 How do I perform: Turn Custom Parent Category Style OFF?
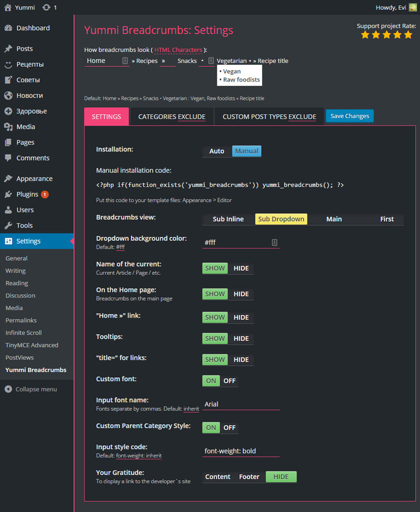coord(229,428)
